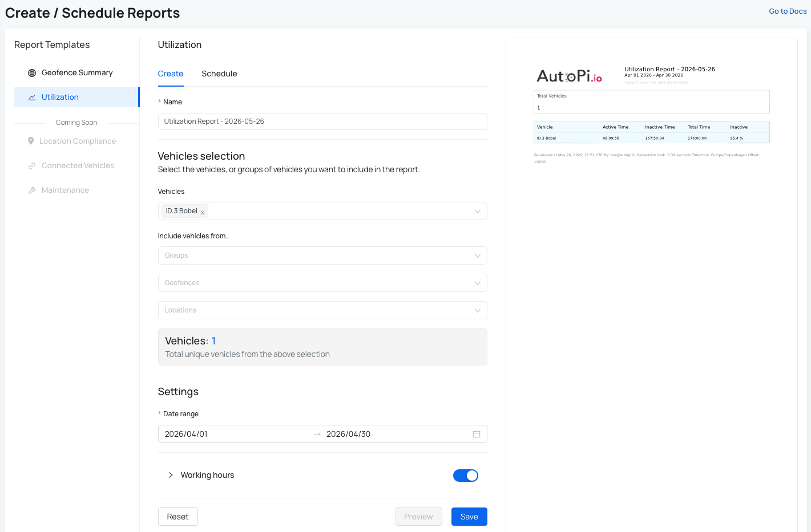Click the wrench icon beside Maintenance

(x=32, y=190)
